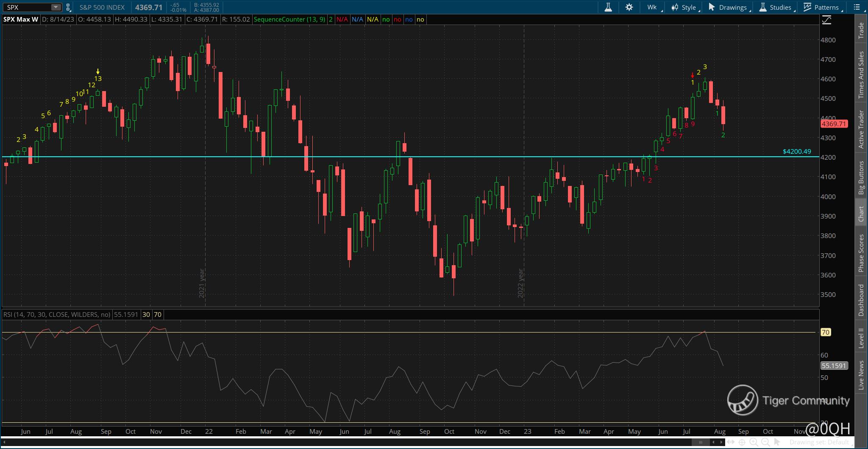Open the Drawings menu
Image resolution: width=868 pixels, height=449 pixels.
coord(728,7)
